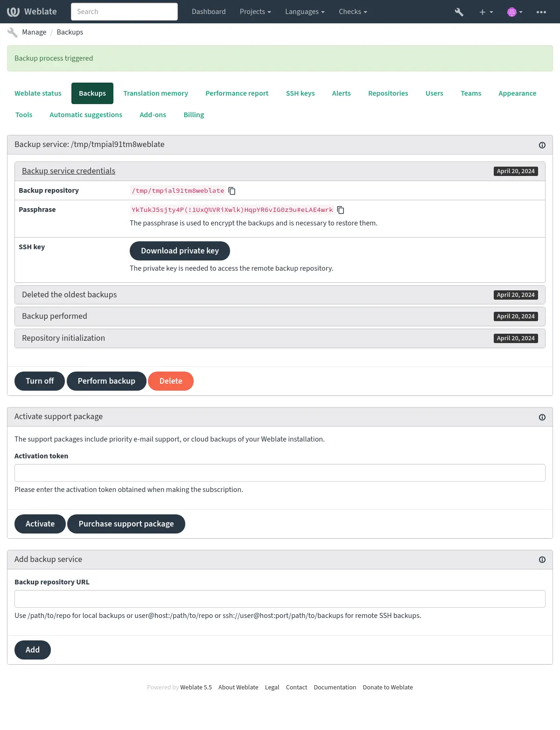Screen dimensions: 560x730
Task: Copy the backup repository path
Action: 232,191
